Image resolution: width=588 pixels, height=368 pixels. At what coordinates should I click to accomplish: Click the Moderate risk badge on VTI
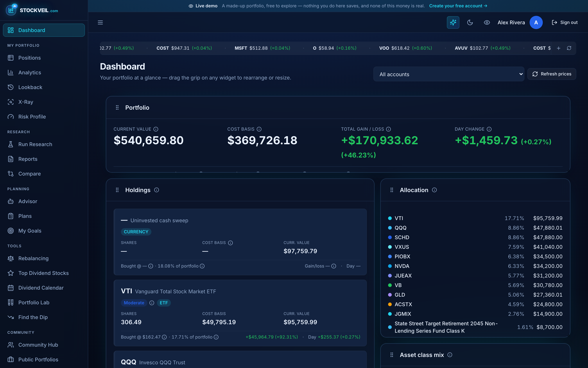(x=134, y=303)
